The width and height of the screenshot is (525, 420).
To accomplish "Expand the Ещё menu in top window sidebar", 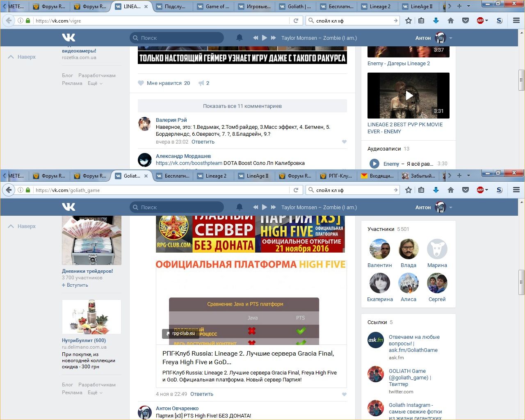I will [95, 83].
